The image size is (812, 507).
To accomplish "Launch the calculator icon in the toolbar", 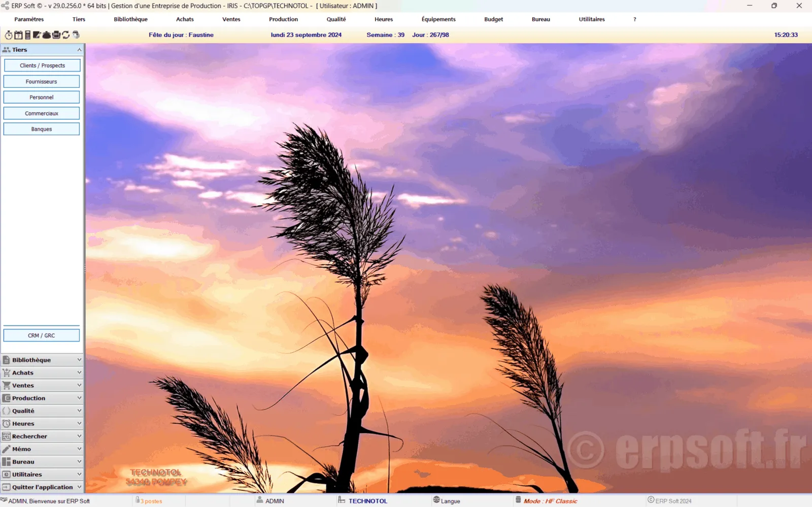I will tap(27, 35).
